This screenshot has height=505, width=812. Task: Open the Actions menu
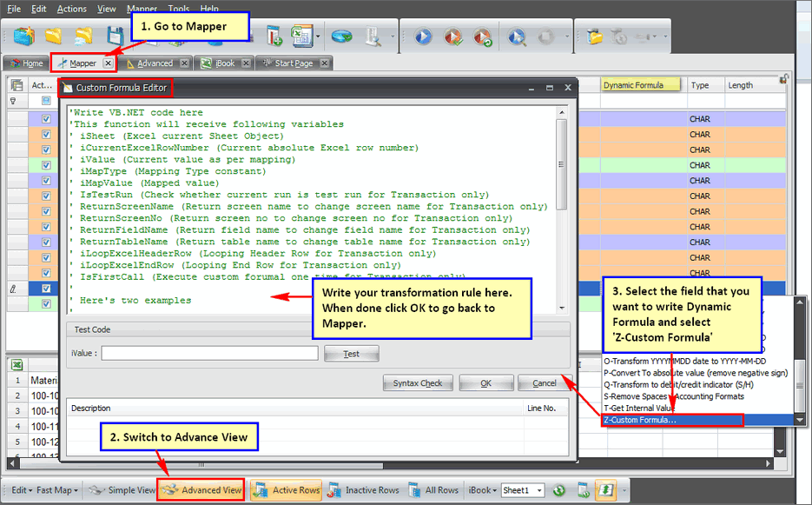71,9
